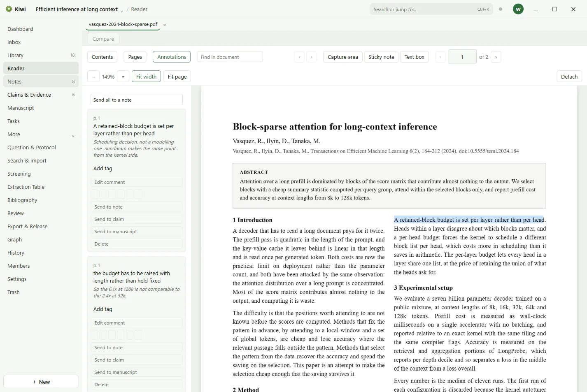Edit the current page number field

coord(462,57)
